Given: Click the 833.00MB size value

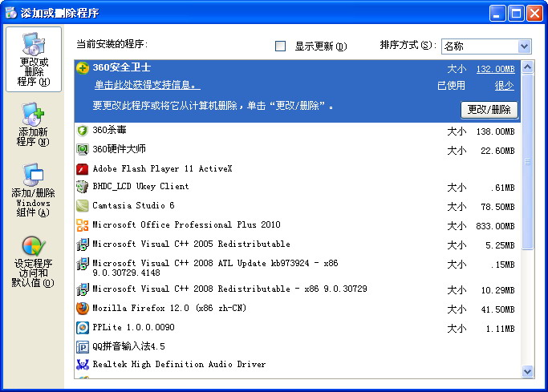Looking at the screenshot, I should tap(495, 226).
